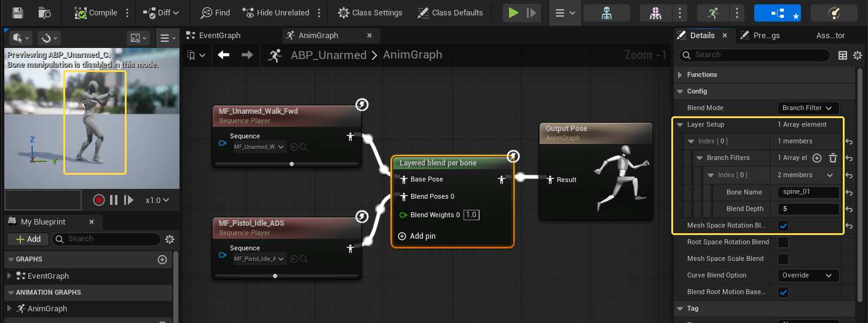
Task: Open the Blend Mode dropdown
Action: (x=808, y=108)
